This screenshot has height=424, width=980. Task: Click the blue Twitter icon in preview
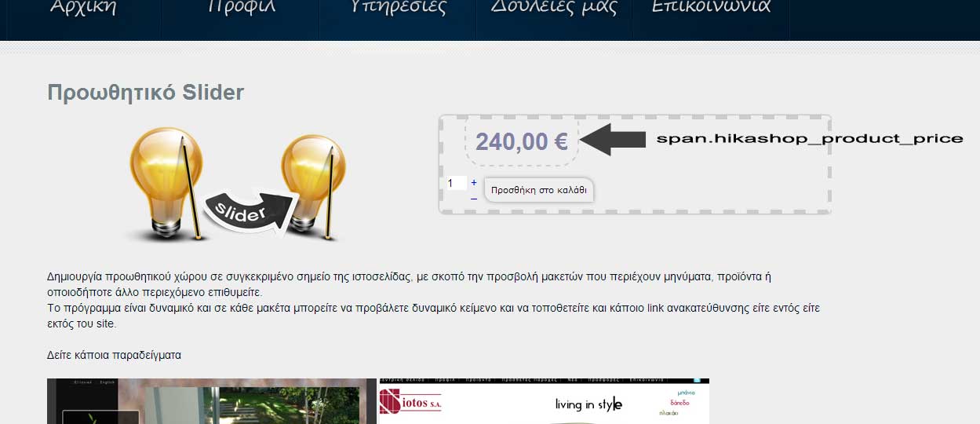697,381
